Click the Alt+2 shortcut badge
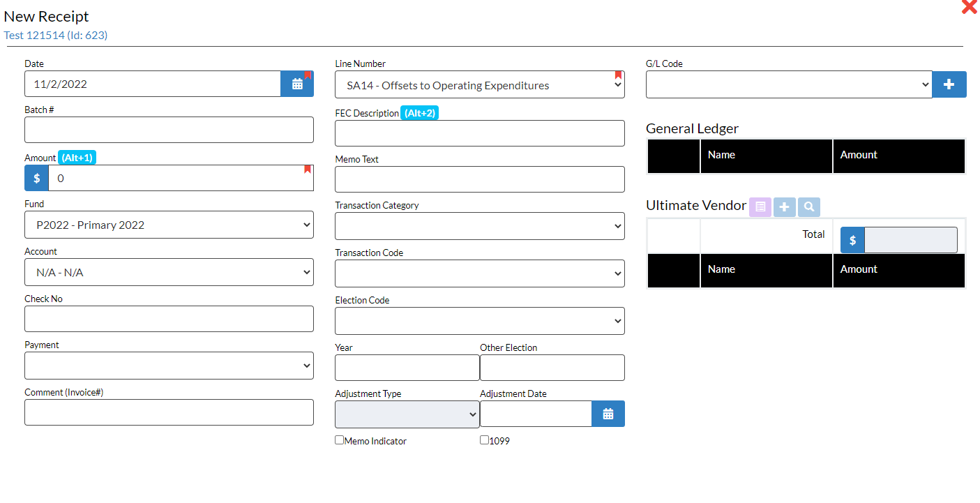The width and height of the screenshot is (980, 503). coord(420,113)
